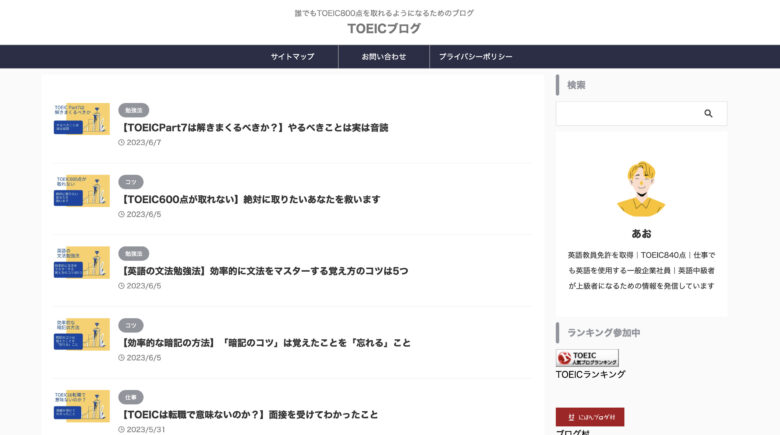
Task: Focus the sidebar search input field
Action: coord(626,114)
